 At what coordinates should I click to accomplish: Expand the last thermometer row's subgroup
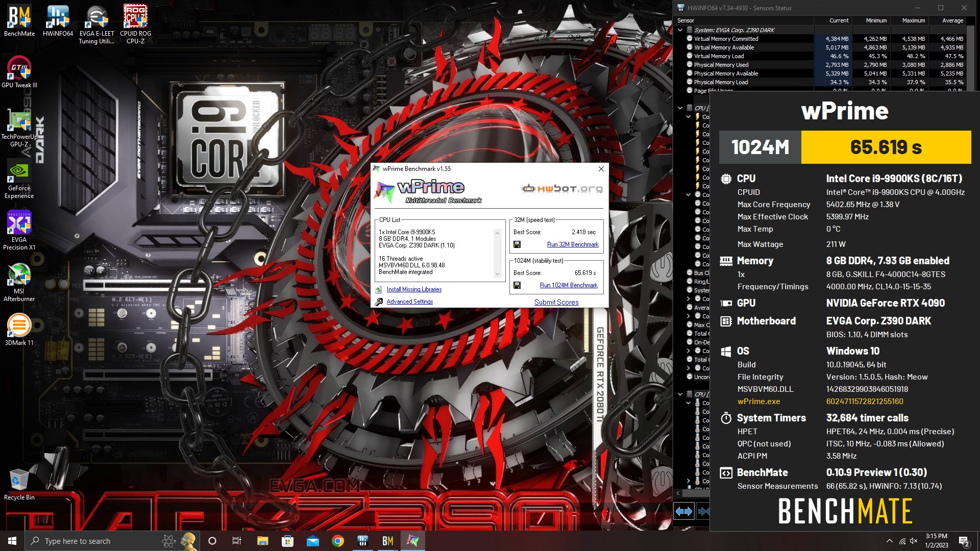688,481
